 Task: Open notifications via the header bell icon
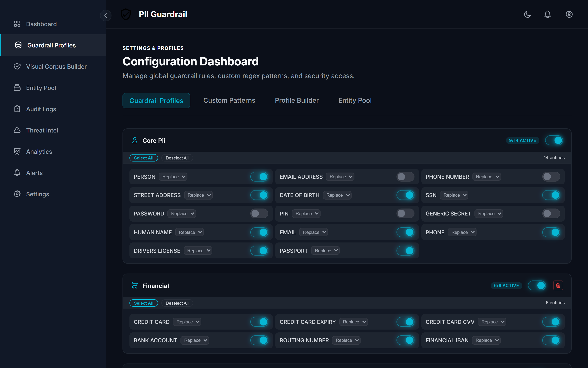(547, 14)
